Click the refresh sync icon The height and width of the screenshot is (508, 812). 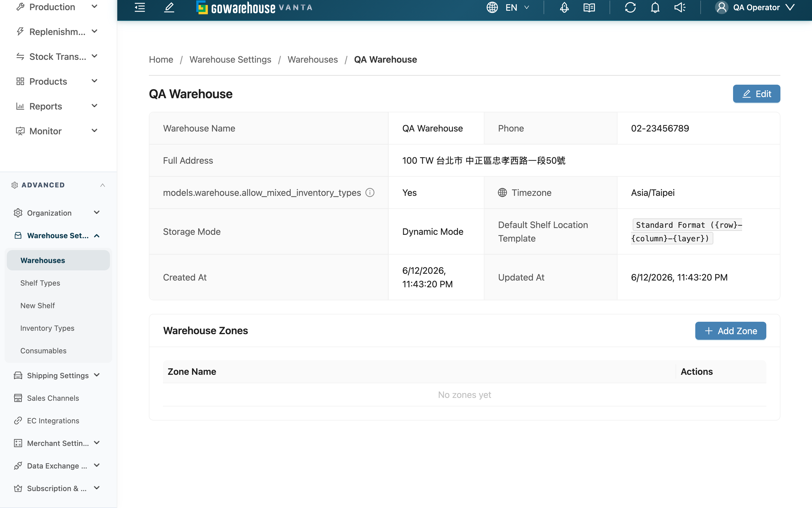coord(630,7)
